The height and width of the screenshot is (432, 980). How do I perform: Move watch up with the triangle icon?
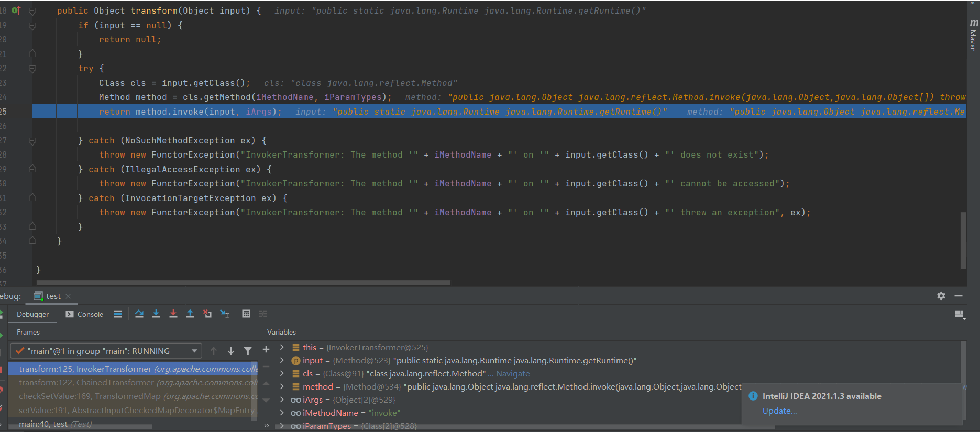pos(266,384)
